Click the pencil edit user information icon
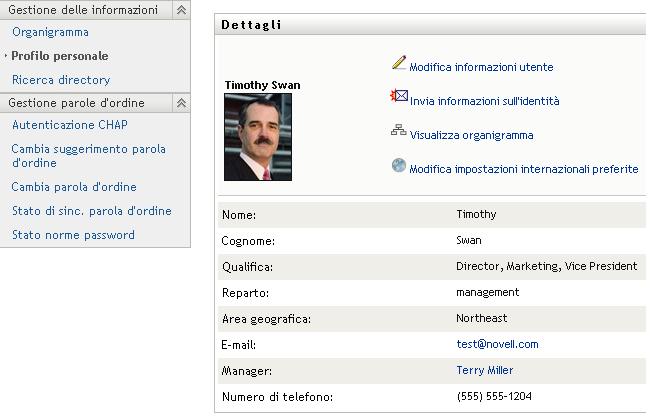Image resolution: width=646 pixels, height=415 pixels. tap(398, 64)
